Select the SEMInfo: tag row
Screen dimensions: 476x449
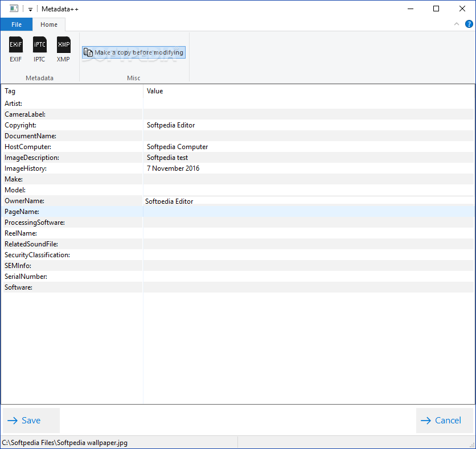[238, 266]
